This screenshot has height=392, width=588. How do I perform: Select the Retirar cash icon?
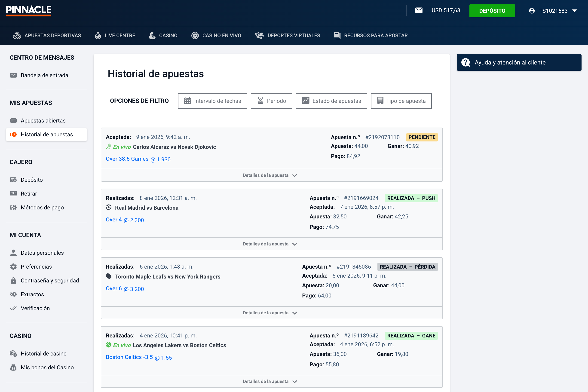(13, 193)
